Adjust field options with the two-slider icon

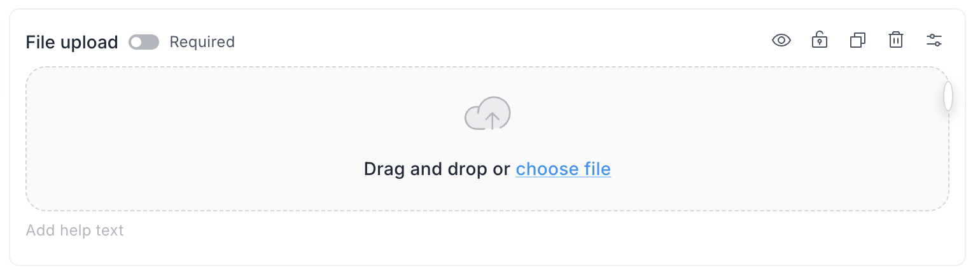[x=934, y=41]
